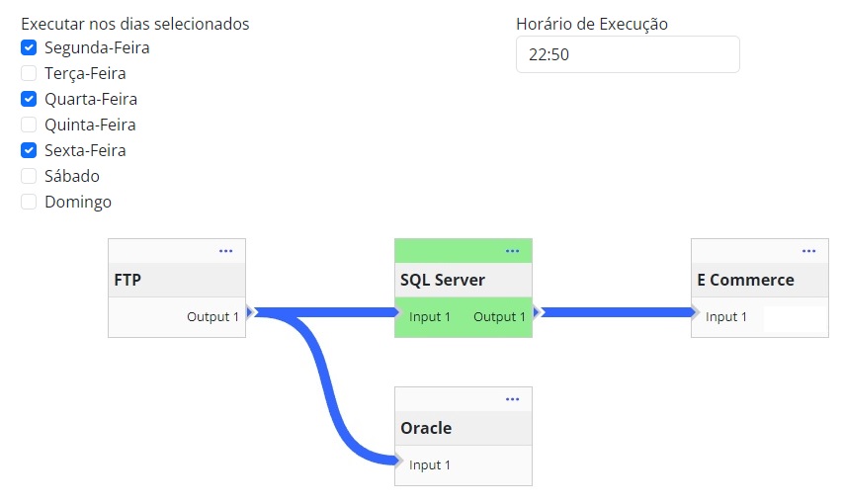Open the E Commerce node options menu
Screen dimensions: 843x504
point(808,251)
